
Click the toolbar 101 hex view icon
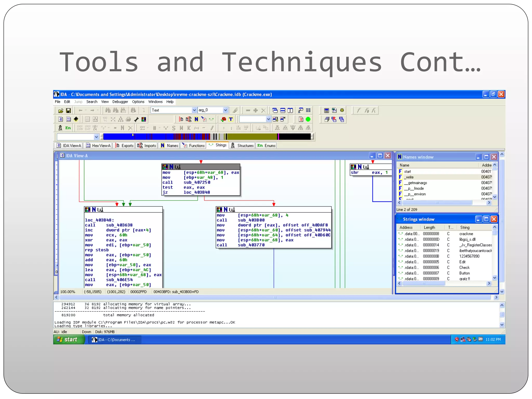pos(68,119)
